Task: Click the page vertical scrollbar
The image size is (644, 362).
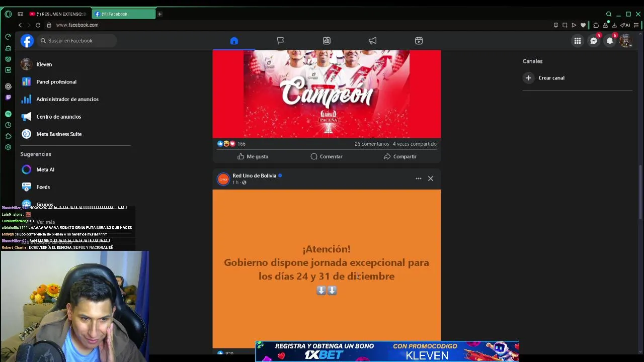Action: (x=640, y=191)
